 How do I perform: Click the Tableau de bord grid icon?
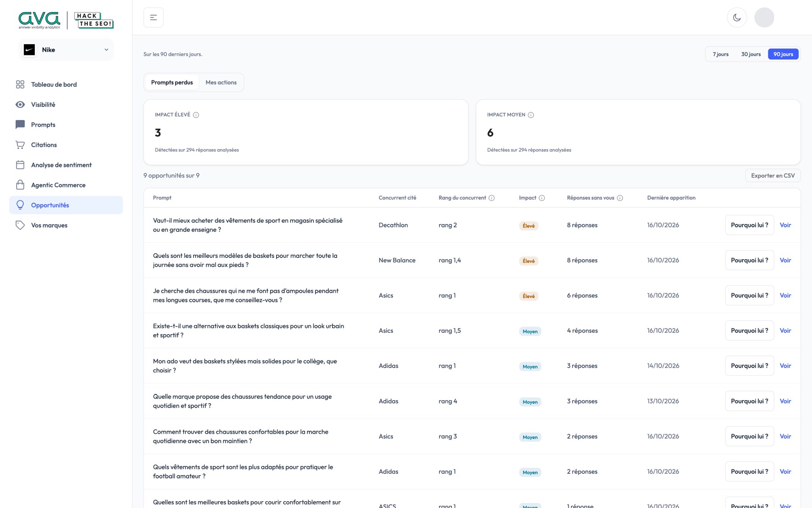[20, 84]
